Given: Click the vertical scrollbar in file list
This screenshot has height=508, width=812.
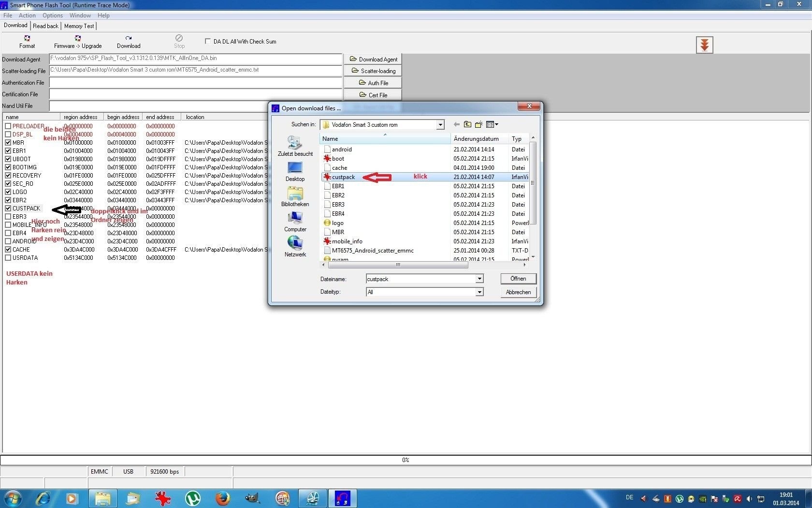Looking at the screenshot, I should 533,183.
